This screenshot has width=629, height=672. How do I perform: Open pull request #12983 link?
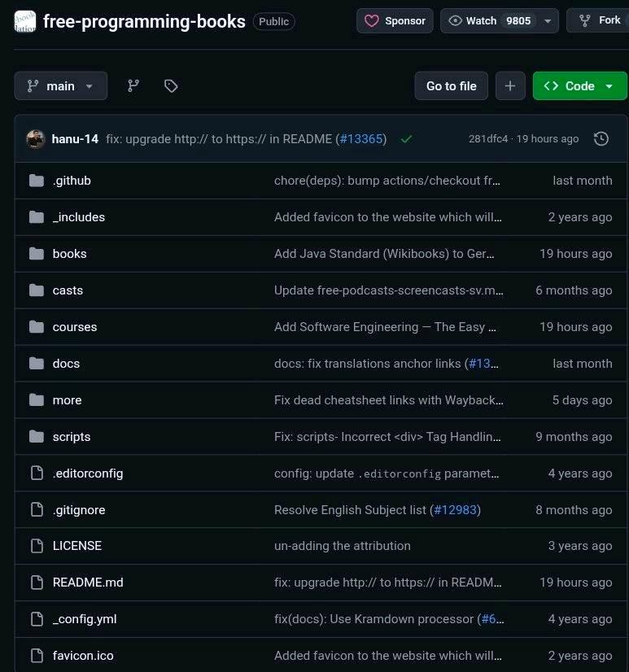click(x=456, y=509)
